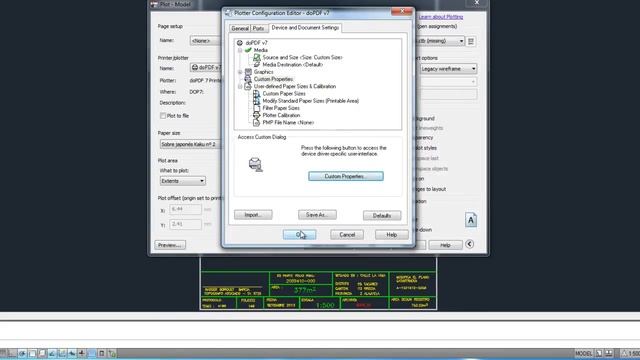Collapse Plot dialog with the arrow icon
Screen dimensions: 640x360
pyautogui.click(x=469, y=244)
